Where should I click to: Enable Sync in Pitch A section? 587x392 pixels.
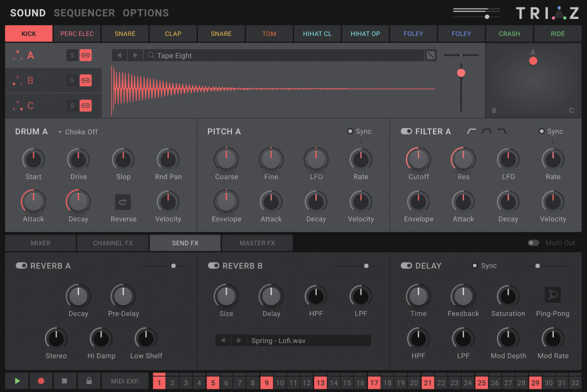351,131
